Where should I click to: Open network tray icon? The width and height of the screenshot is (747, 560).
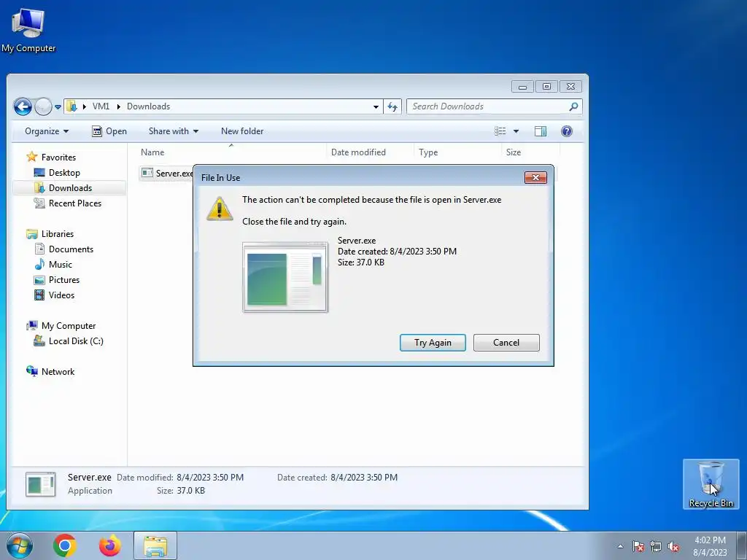[x=656, y=546]
